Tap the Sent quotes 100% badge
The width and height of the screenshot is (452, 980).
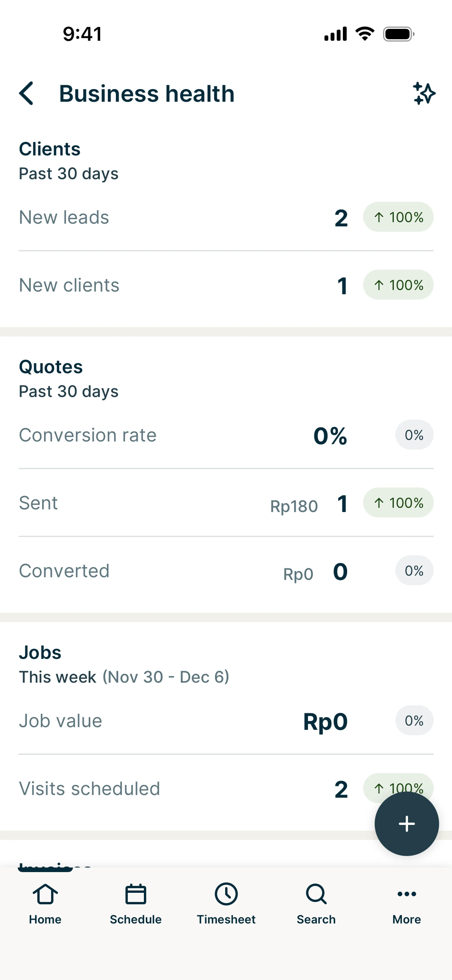[398, 503]
